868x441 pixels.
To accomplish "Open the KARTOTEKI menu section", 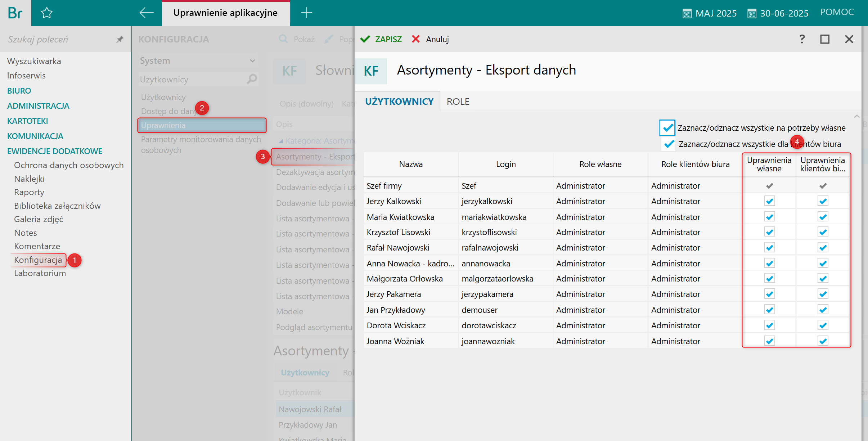I will [27, 121].
